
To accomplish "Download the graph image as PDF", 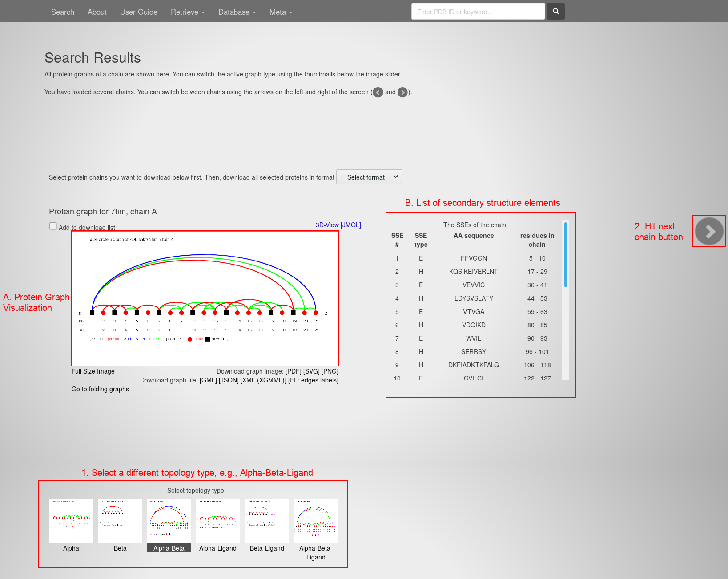I will [293, 371].
